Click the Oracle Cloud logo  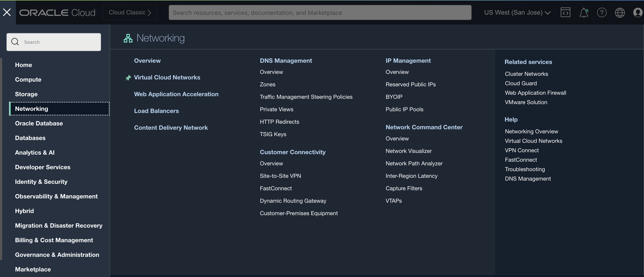tap(57, 12)
